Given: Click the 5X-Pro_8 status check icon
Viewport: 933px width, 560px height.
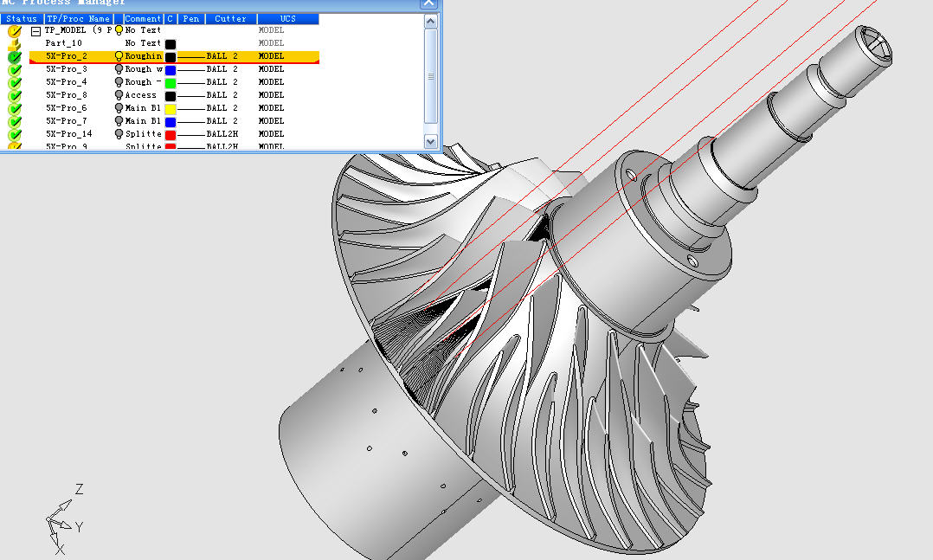Looking at the screenshot, I should [x=15, y=96].
